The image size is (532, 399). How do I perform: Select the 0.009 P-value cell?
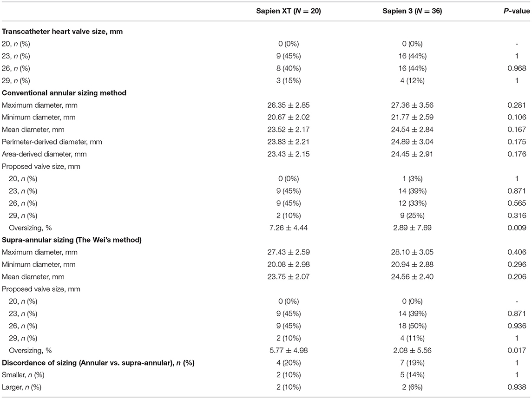click(519, 228)
